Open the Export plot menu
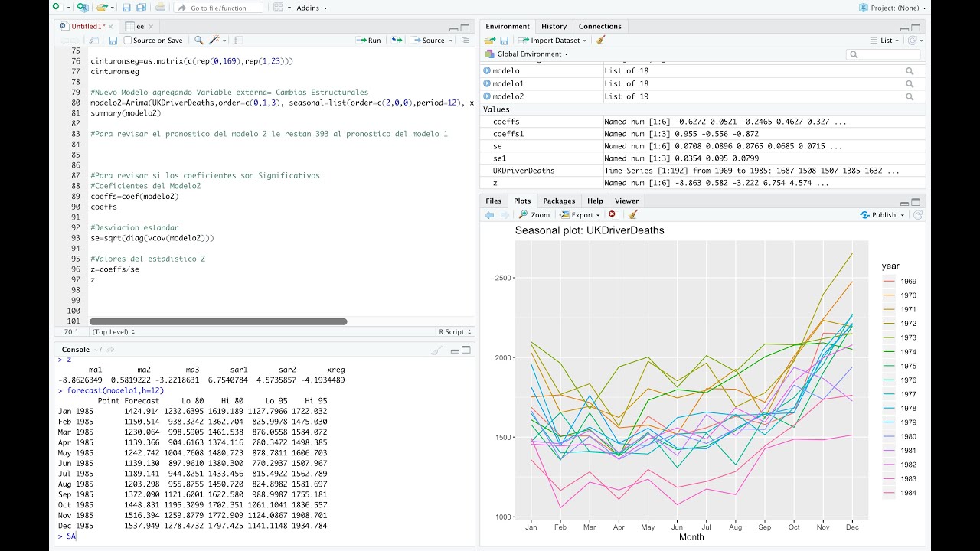Screen dimensions: 980x551 pyautogui.click(x=580, y=215)
